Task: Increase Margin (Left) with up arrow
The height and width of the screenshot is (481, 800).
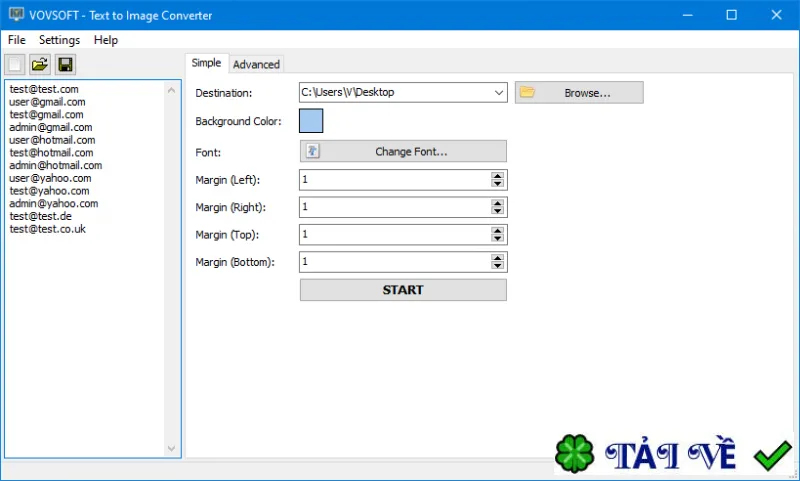Action: pos(497,176)
